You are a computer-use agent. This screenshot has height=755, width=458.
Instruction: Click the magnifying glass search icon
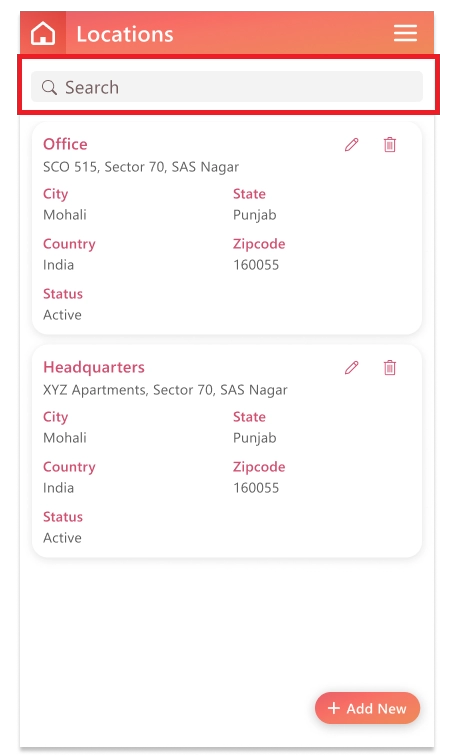click(x=49, y=87)
